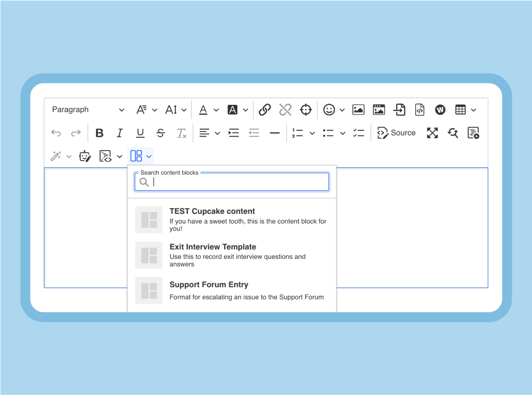This screenshot has width=532, height=395.
Task: Click the unlink icon
Action: point(285,110)
